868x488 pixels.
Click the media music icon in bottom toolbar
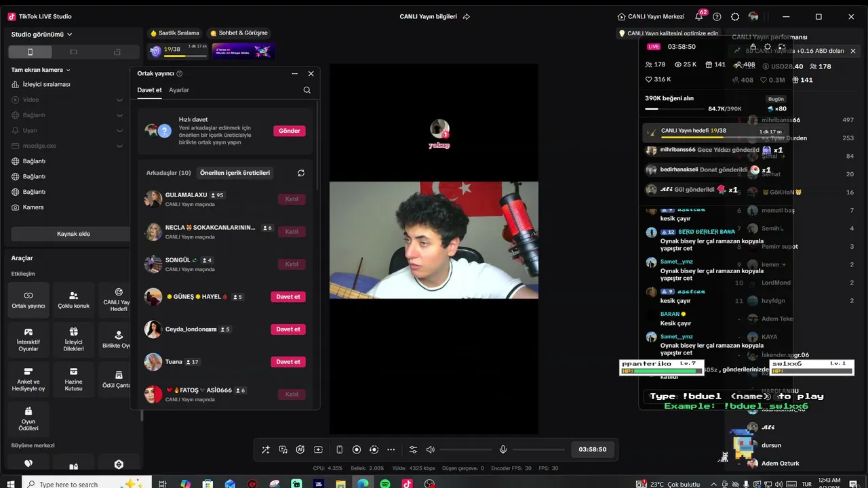click(x=283, y=449)
